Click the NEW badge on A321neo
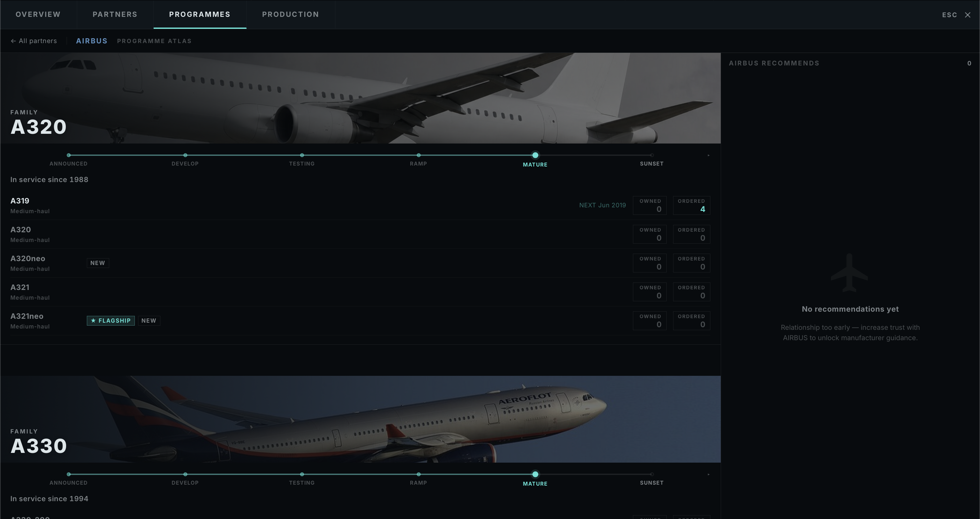The height and width of the screenshot is (519, 980). click(x=149, y=321)
